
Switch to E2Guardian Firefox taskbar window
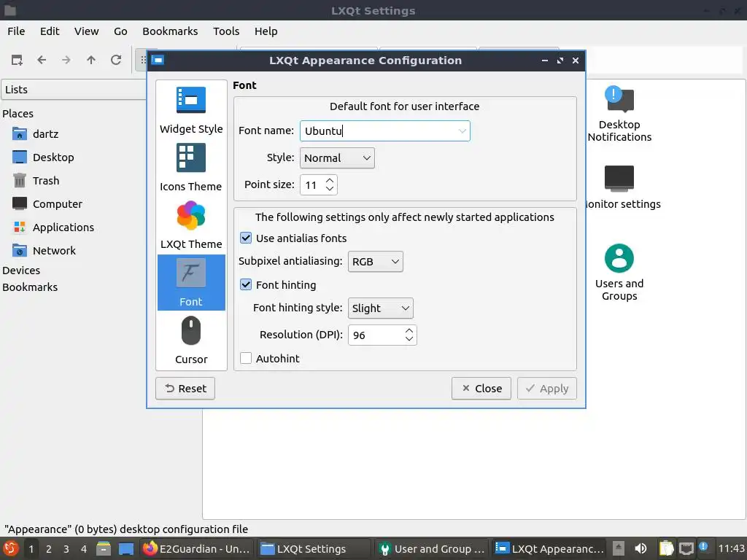point(197,548)
